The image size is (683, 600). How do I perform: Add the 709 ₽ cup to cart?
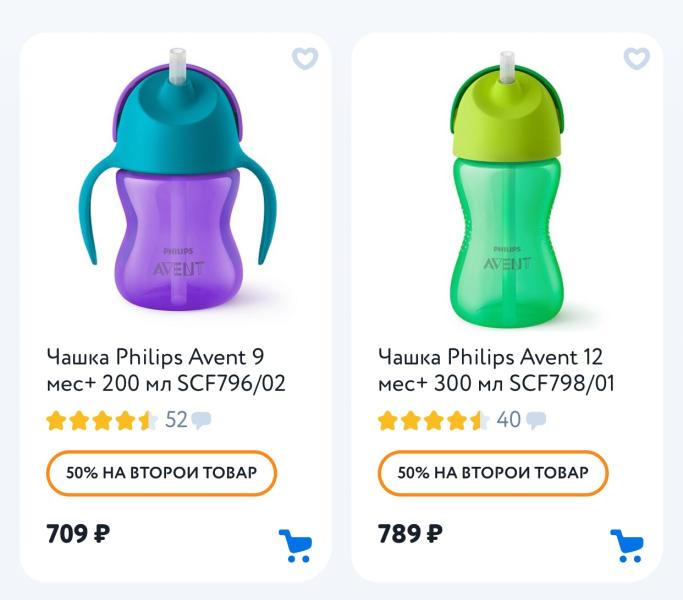pos(296,546)
